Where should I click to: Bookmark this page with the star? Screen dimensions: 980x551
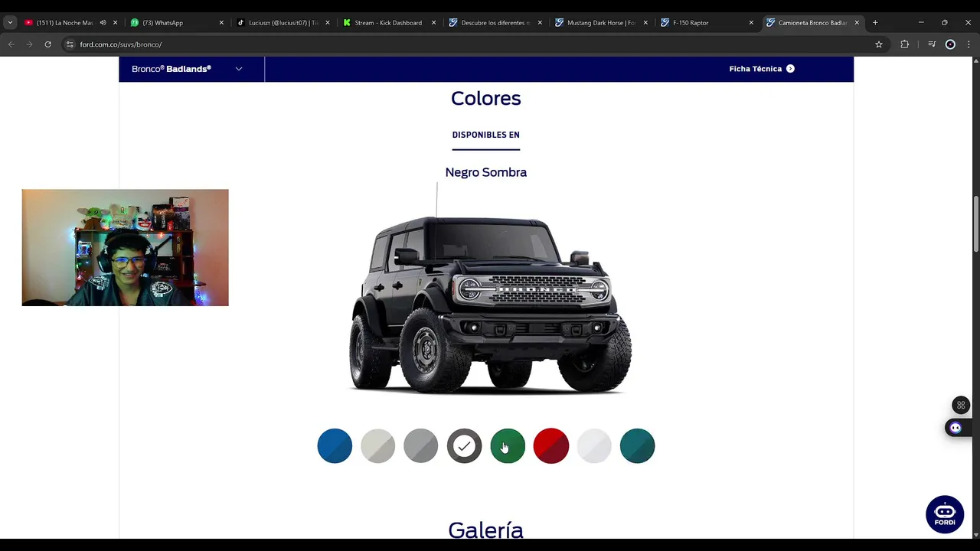point(879,44)
